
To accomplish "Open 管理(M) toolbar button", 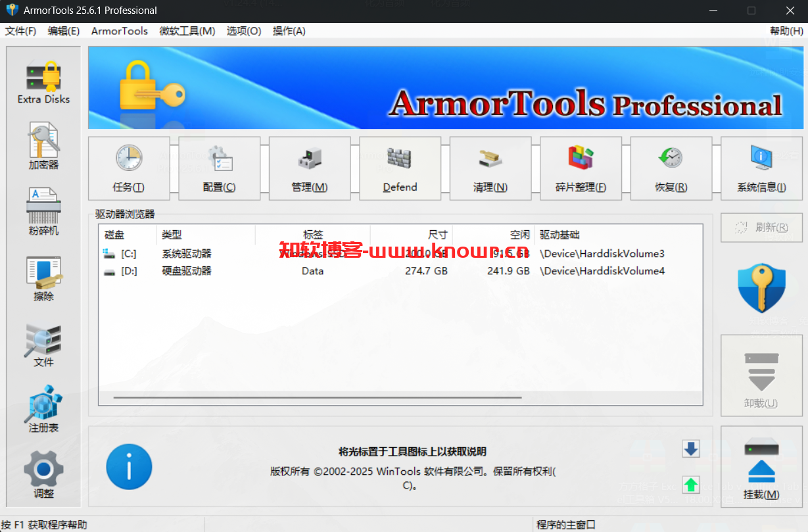I will (x=310, y=168).
